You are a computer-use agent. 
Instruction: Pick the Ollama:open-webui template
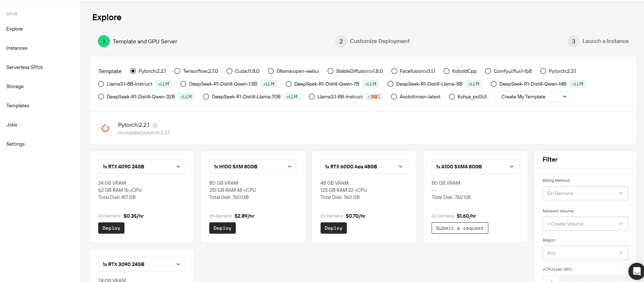coord(271,71)
